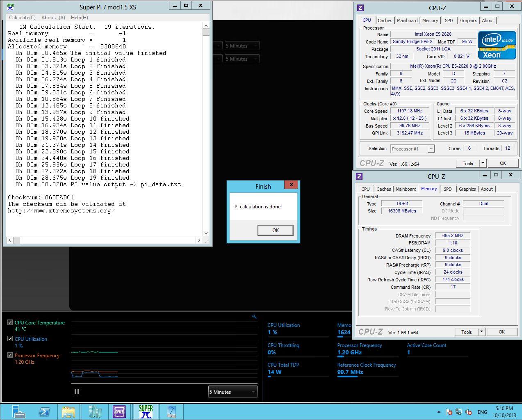Pause the monitoring graph
Screen dimensions: 522x420
pyautogui.click(x=77, y=392)
